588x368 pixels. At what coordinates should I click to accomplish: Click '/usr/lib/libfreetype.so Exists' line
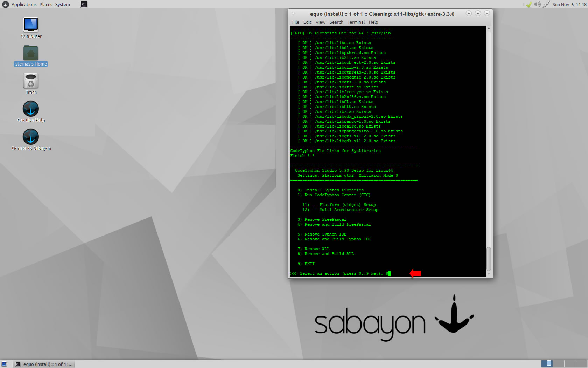pyautogui.click(x=343, y=92)
